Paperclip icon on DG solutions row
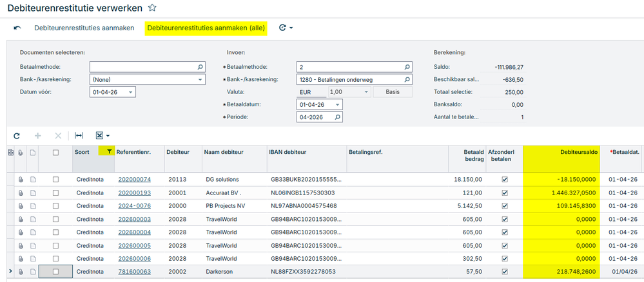The height and width of the screenshot is (282, 644). coord(20,180)
